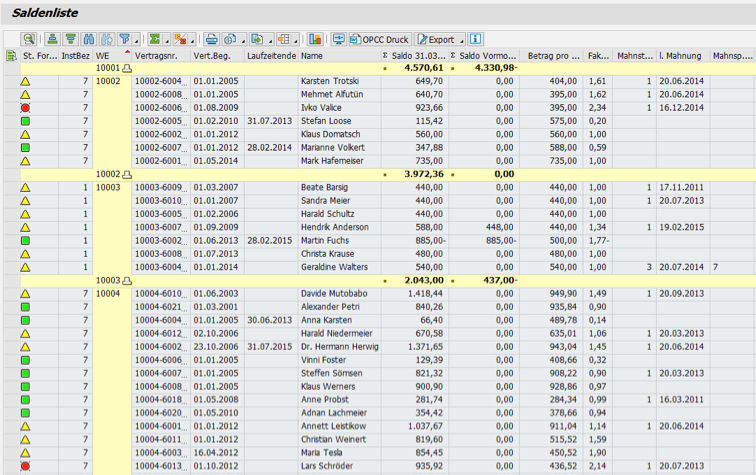This screenshot has width=756, height=475.
Task: Click contract number cell for Karsten Trotski
Action: [159, 81]
